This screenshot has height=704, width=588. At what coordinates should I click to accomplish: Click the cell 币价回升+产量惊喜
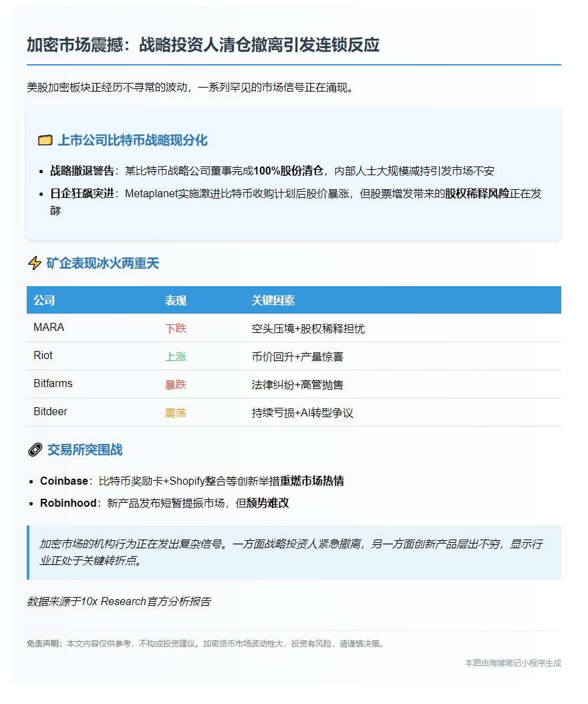297,357
